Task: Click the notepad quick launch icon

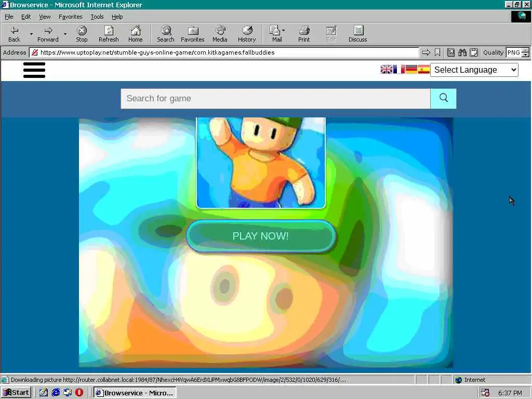Action: (44, 393)
